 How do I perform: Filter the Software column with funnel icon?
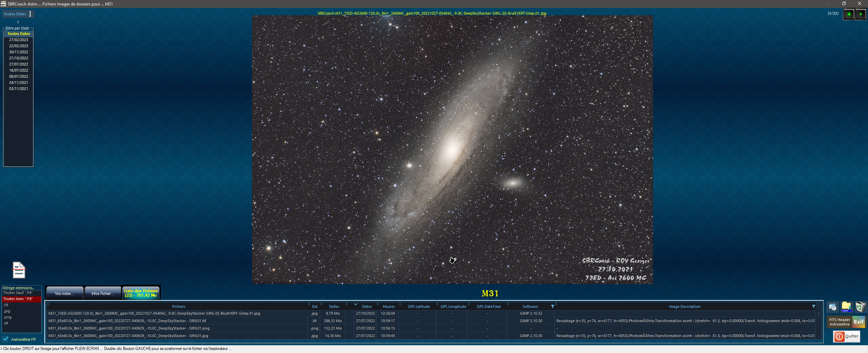click(x=553, y=306)
